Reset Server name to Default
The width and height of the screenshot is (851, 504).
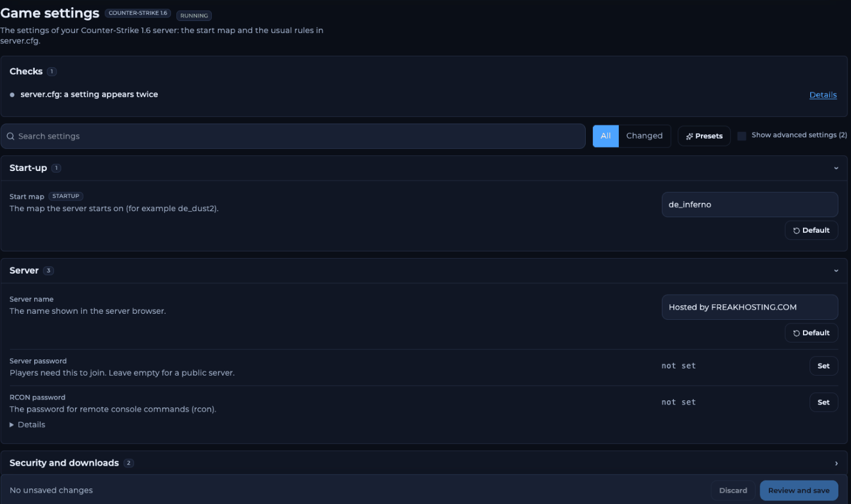coord(811,333)
